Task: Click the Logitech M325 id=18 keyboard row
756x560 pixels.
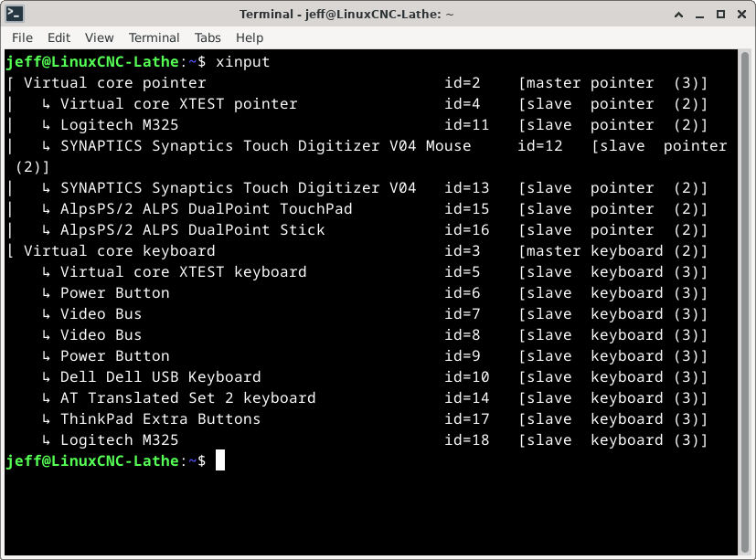Action: pos(374,440)
